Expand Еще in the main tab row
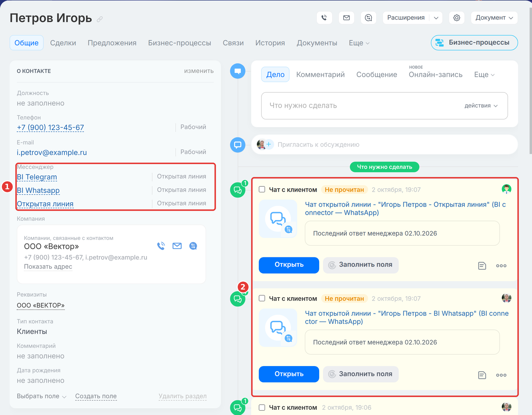 point(359,43)
